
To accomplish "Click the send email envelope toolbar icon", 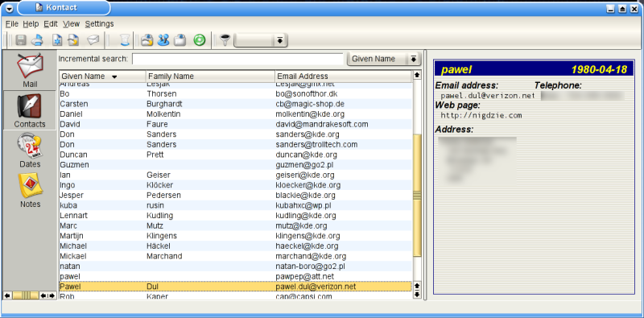I will point(93,40).
